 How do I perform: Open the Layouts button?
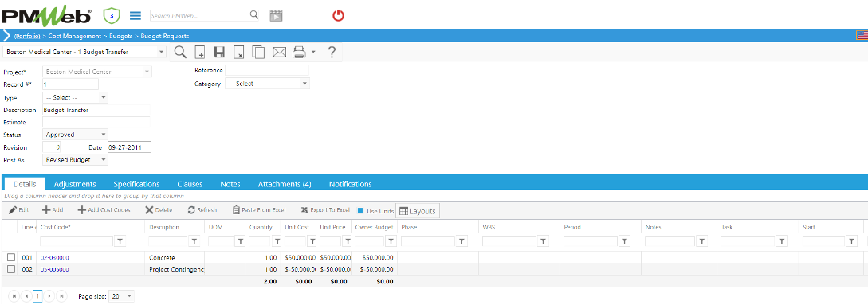click(418, 211)
